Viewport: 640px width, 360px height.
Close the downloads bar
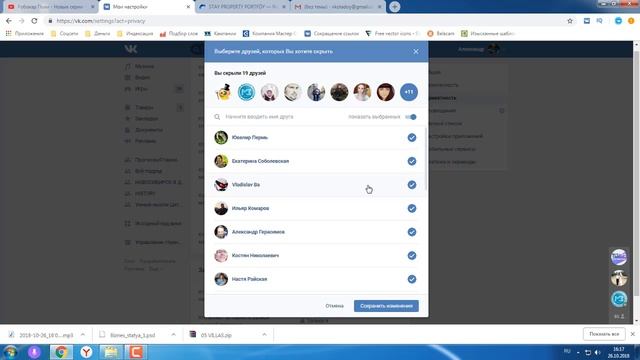click(x=633, y=334)
